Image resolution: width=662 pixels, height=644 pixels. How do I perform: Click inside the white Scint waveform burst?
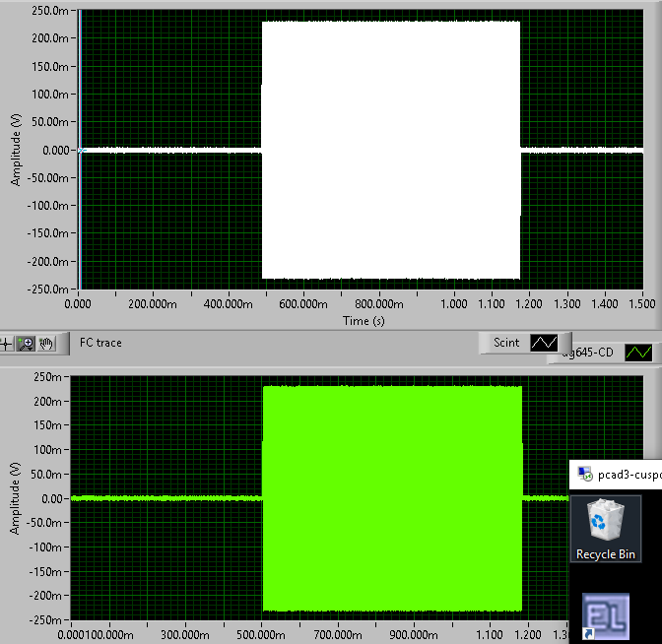(390, 150)
